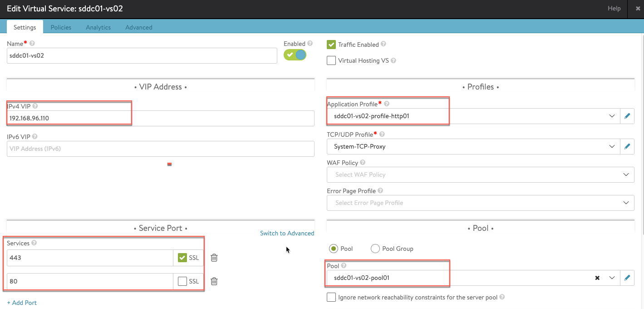Expand the Application Profile dropdown
Viewport: 644px width, 309px height.
point(612,116)
